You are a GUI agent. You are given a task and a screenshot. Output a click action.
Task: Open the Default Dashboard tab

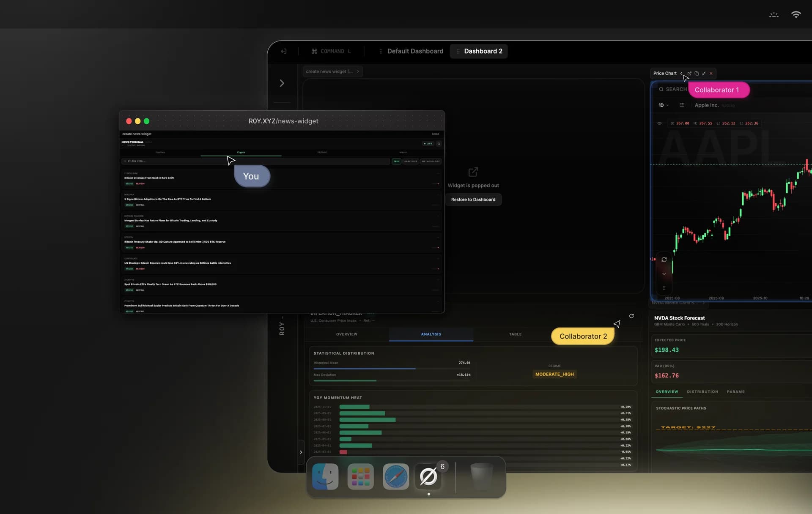[415, 51]
